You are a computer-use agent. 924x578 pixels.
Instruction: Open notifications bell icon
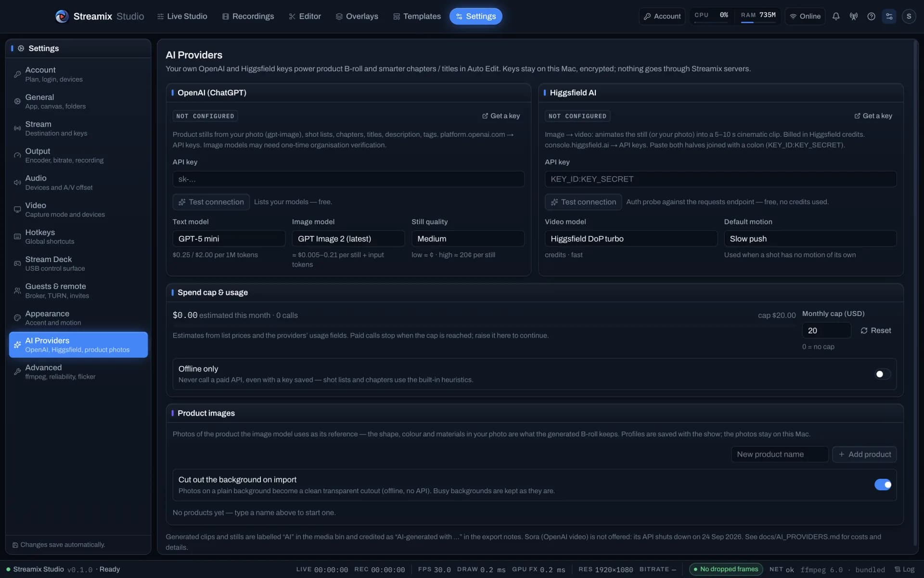click(x=836, y=16)
